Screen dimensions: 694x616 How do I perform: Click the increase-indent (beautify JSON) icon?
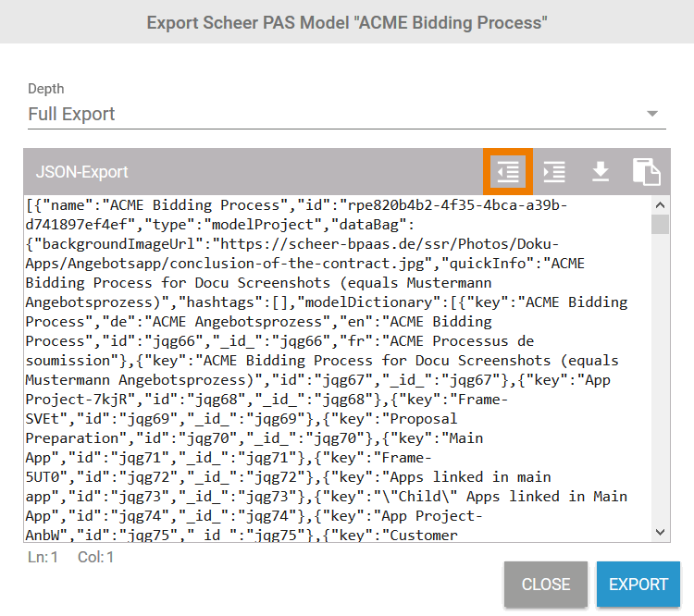[554, 171]
